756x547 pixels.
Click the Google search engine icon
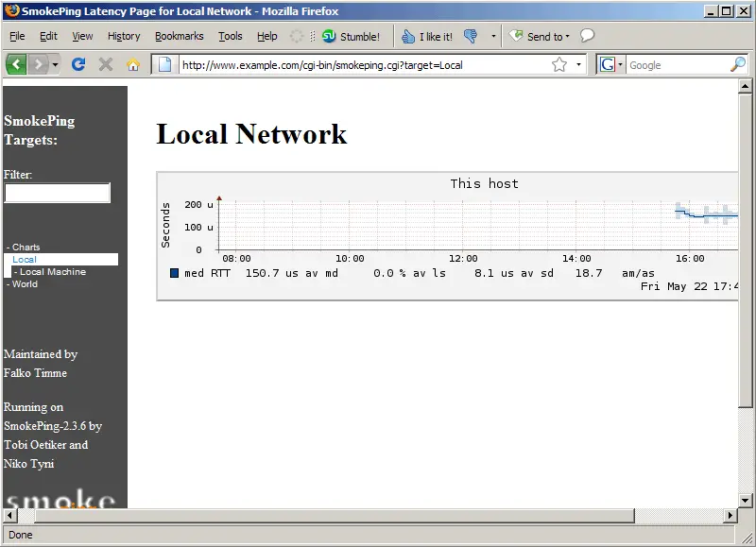pos(608,64)
